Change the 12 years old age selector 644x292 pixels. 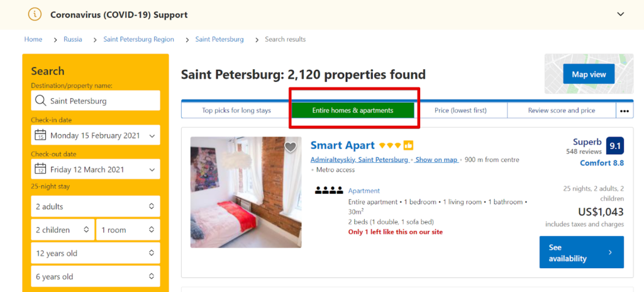96,253
